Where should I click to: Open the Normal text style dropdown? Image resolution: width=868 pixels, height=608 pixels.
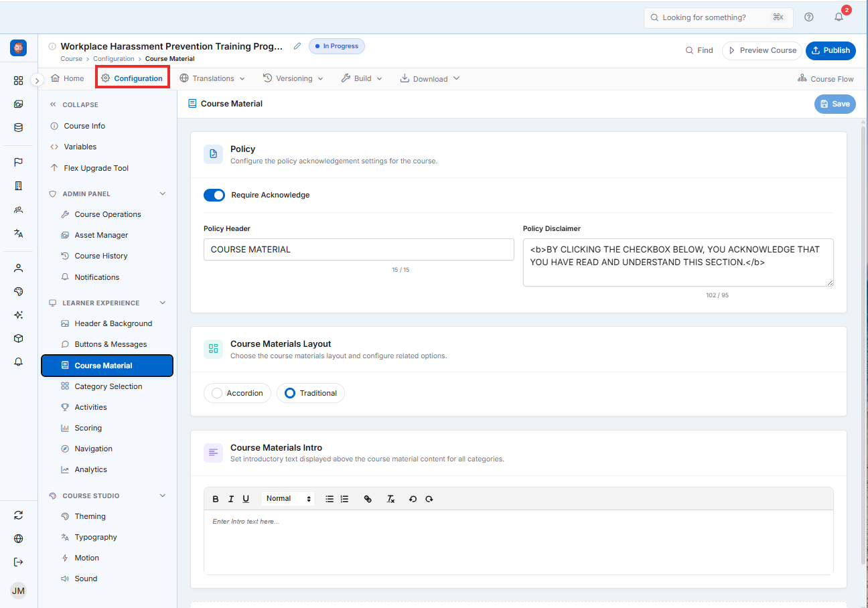[x=288, y=499]
